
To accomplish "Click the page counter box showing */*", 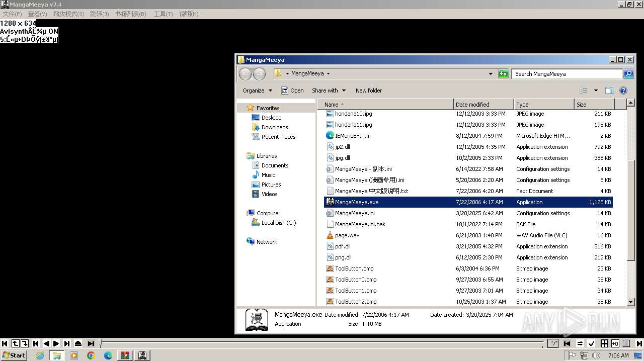I will [x=553, y=343].
